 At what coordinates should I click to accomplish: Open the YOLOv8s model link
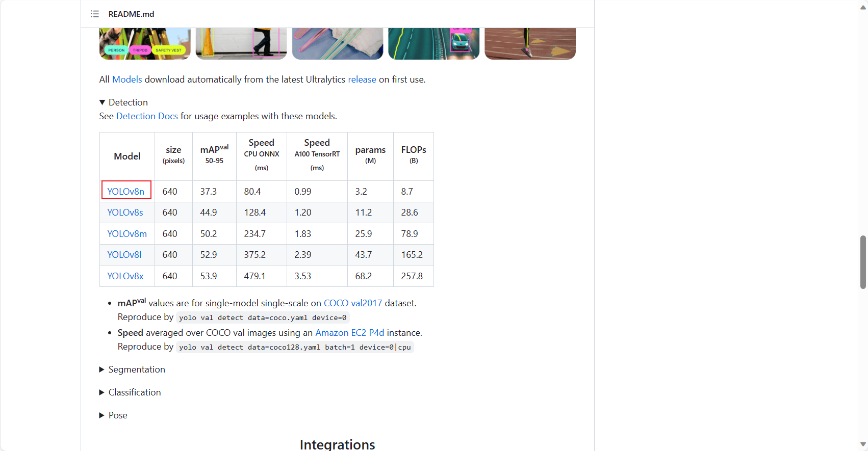[125, 213]
